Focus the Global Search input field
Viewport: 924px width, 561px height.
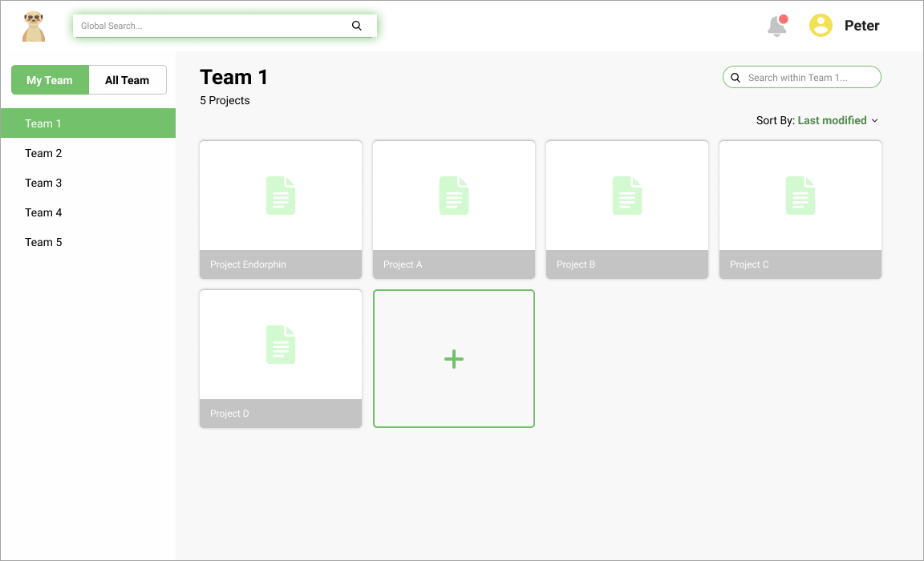point(209,26)
